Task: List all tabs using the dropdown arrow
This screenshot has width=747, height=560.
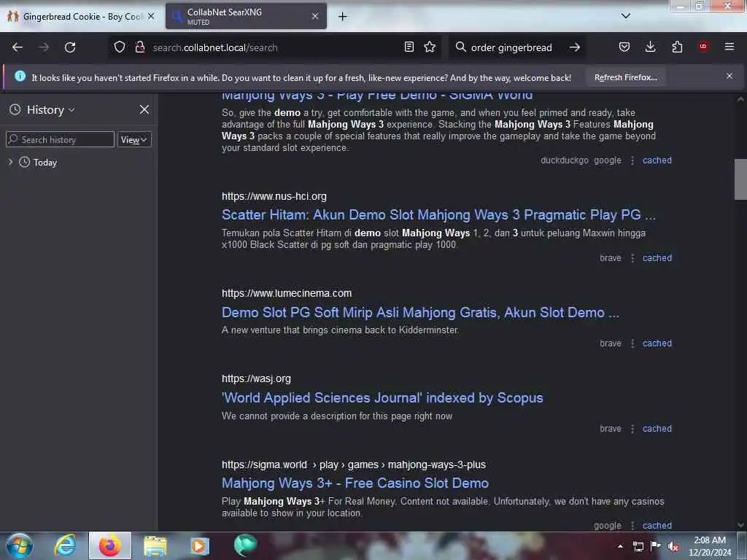Action: coord(626,16)
